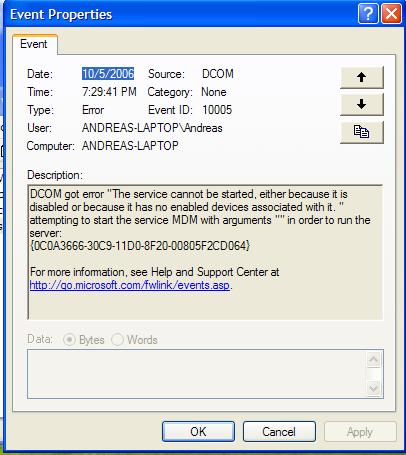Screen dimensions: 406x455
Task: Click the server GUID in description
Action: (140, 246)
